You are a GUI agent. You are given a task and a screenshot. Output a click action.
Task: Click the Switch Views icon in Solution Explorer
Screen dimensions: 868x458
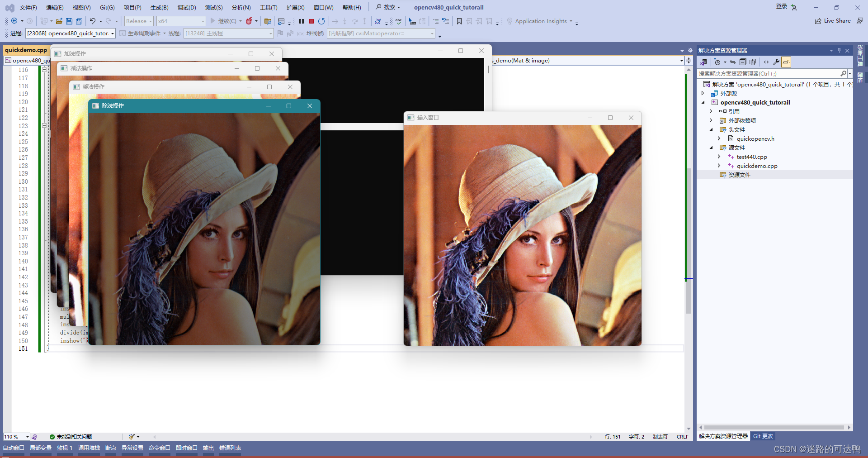703,62
